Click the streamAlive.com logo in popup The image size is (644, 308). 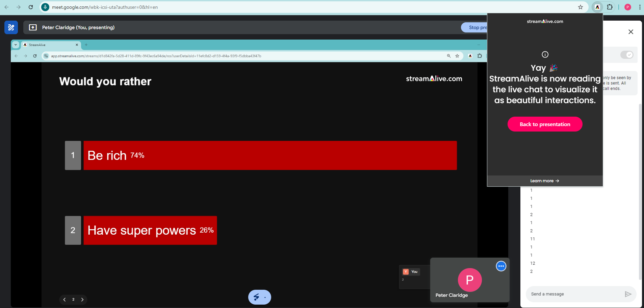tap(545, 21)
